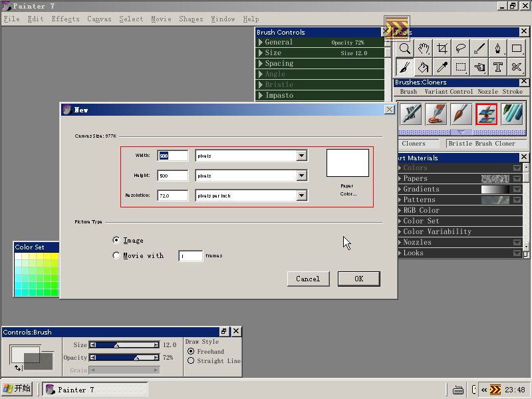Image resolution: width=532 pixels, height=399 pixels.
Task: Select the Magnifier tool in Tools palette
Action: coord(405,49)
